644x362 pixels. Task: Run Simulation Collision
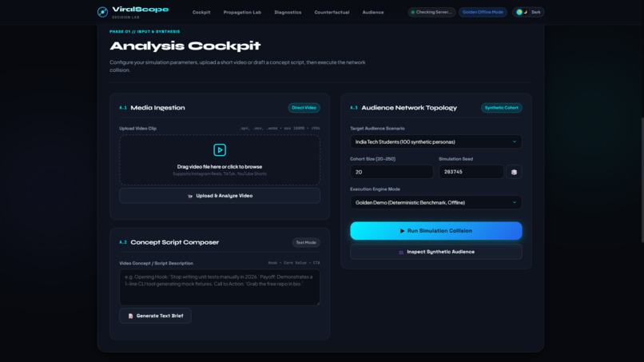click(x=435, y=231)
